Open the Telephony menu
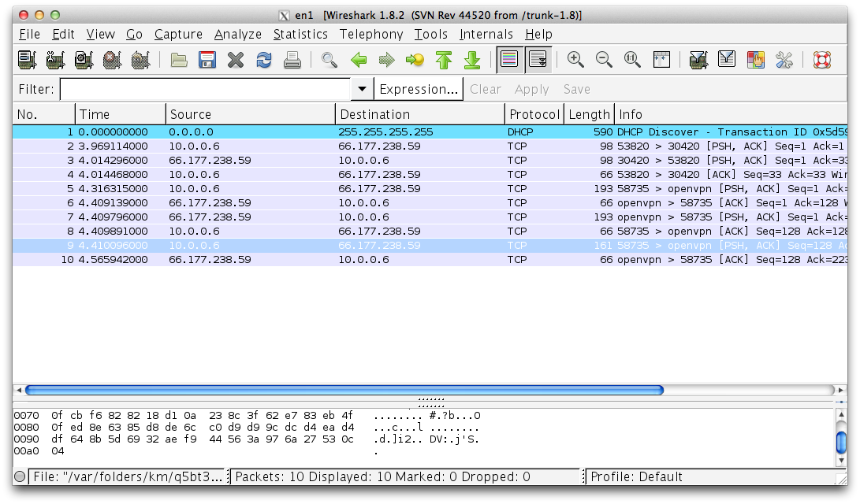 pyautogui.click(x=370, y=35)
